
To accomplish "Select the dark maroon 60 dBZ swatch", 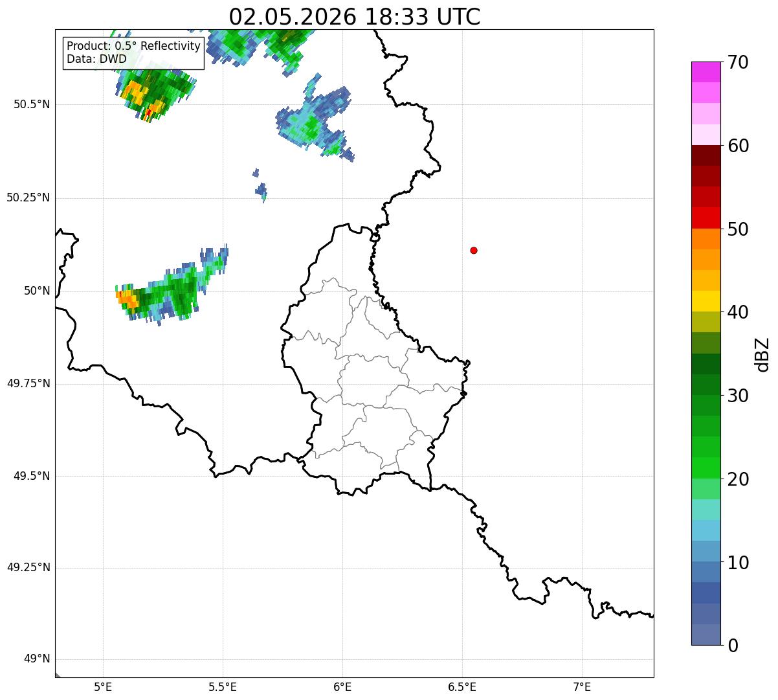I will [x=707, y=155].
